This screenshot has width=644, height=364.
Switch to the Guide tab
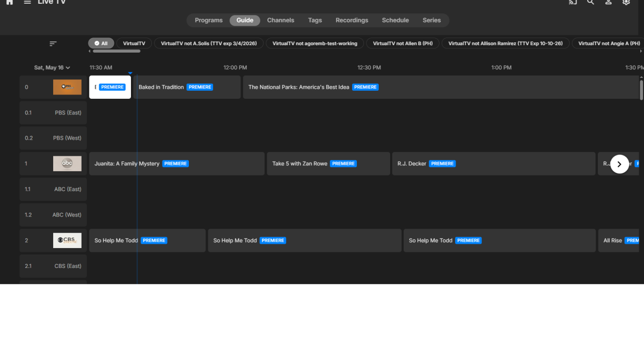245,20
